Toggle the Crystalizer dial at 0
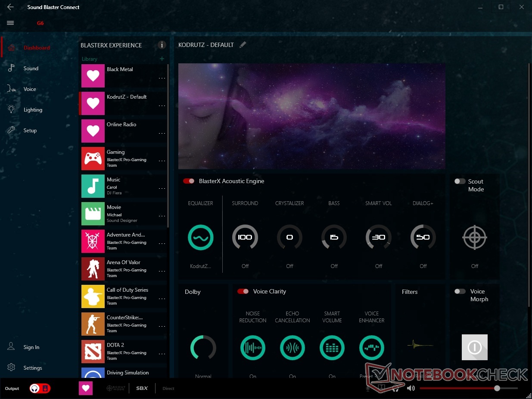The height and width of the screenshot is (399, 532). coord(289,237)
